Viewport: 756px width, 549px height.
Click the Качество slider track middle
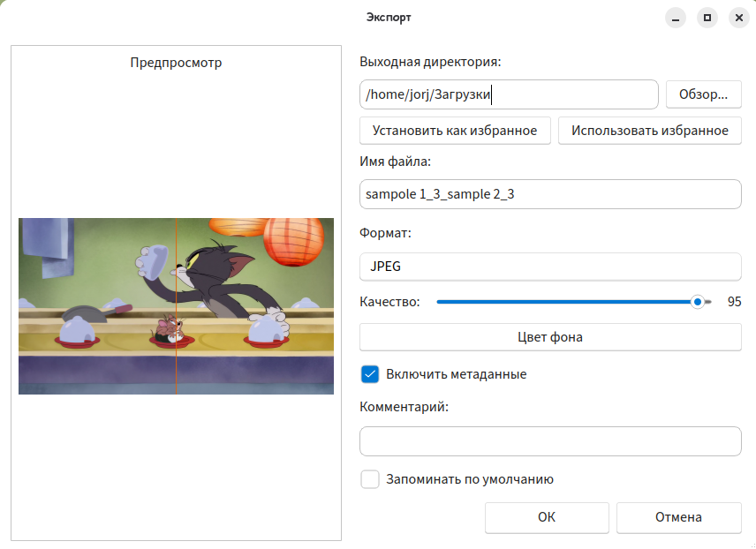pos(574,302)
